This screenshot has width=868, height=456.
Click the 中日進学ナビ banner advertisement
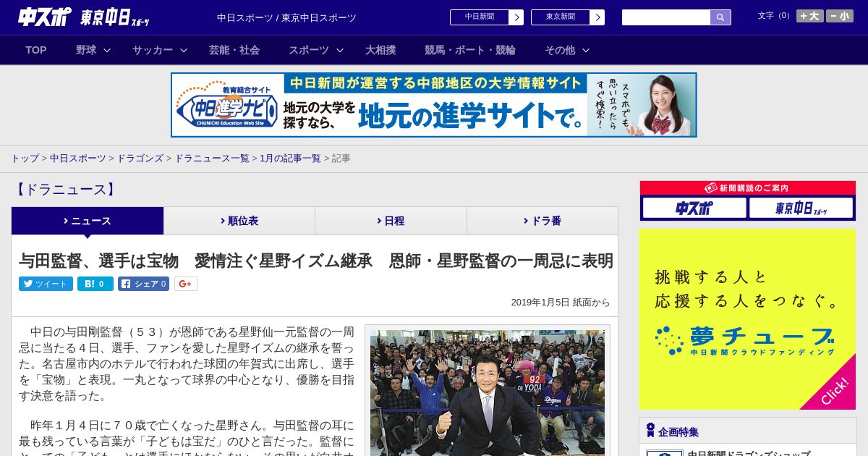click(x=434, y=105)
